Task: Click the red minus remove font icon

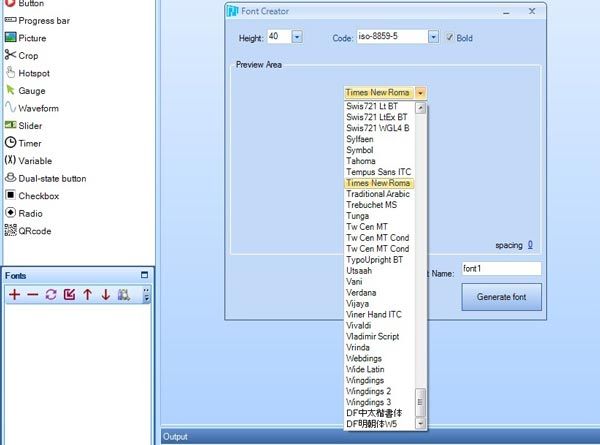Action: [x=33, y=295]
